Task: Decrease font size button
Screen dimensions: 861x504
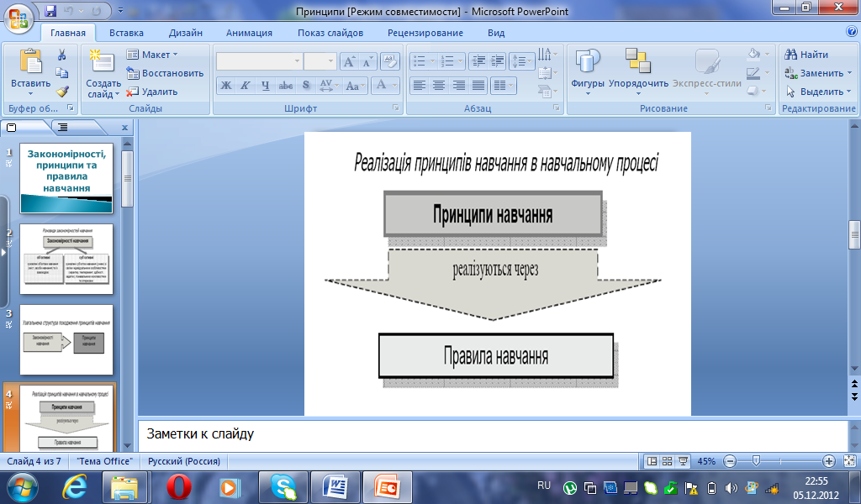Action: tap(367, 61)
